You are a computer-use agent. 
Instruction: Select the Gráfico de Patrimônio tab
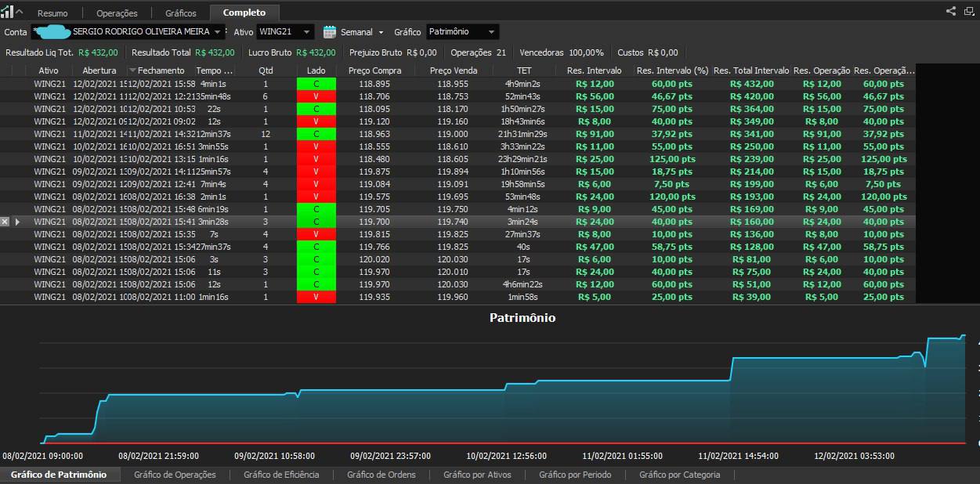point(59,475)
